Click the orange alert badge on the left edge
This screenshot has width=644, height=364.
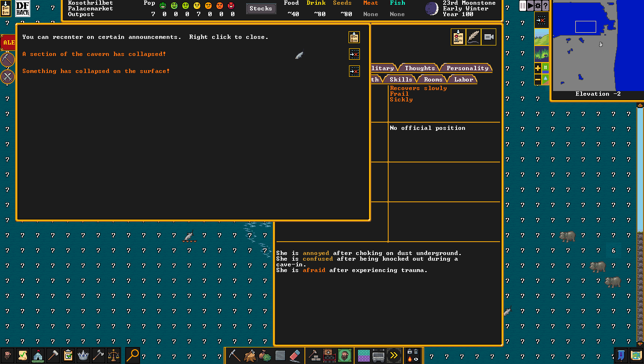coord(8,42)
